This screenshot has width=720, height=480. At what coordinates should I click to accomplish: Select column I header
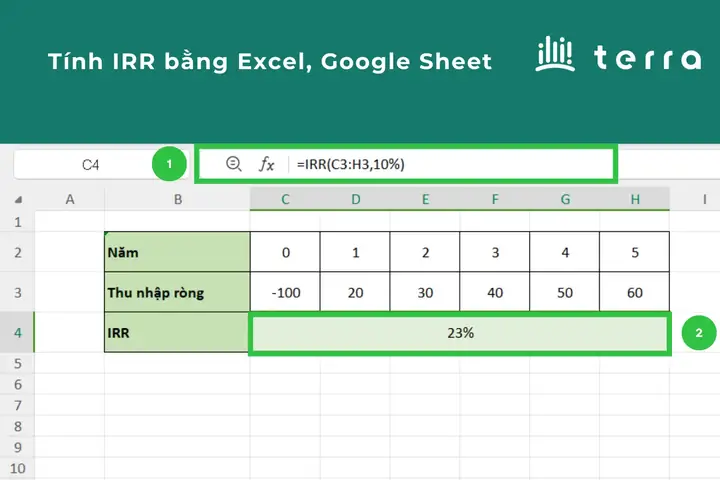[x=695, y=199]
